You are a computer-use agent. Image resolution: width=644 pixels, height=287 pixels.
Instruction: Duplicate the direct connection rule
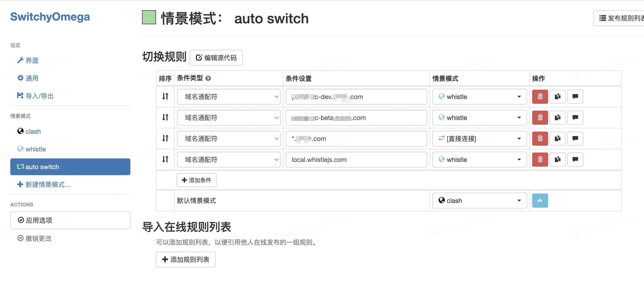[x=557, y=139]
